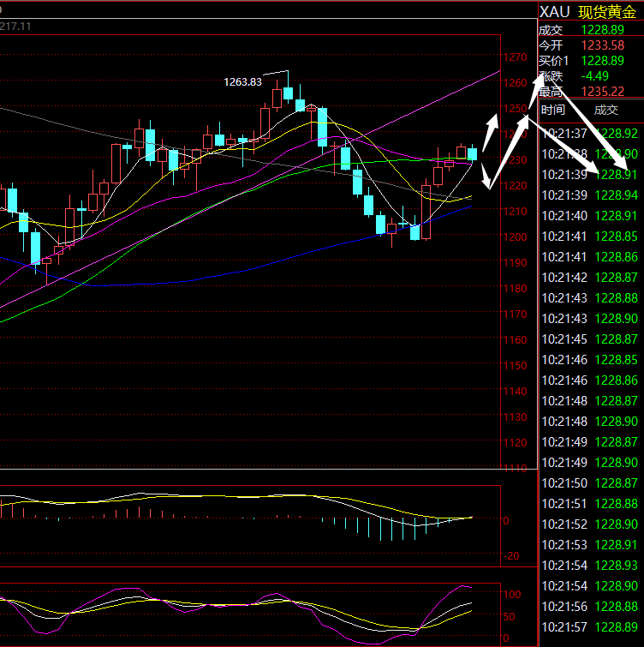Click the 成交 column header of tick list

click(x=606, y=110)
